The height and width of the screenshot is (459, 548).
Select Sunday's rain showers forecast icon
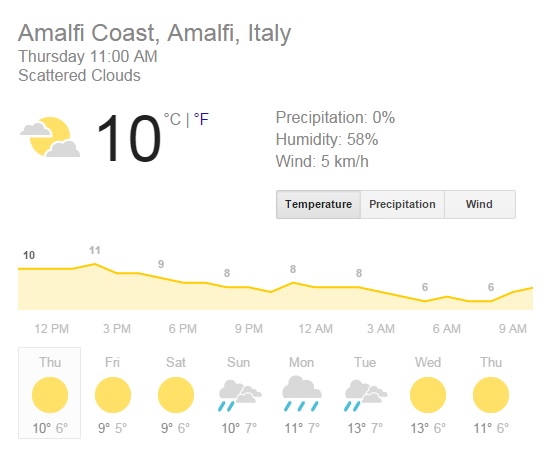tap(240, 395)
